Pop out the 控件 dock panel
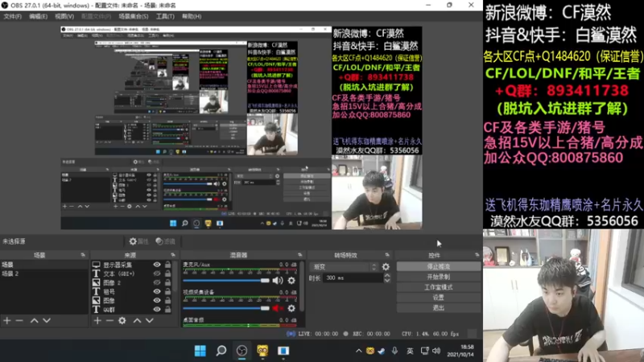 click(x=477, y=255)
